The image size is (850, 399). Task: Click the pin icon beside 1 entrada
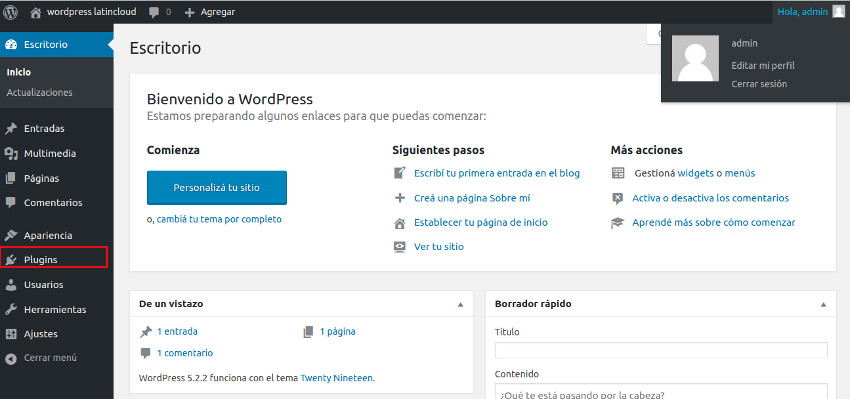(x=145, y=332)
